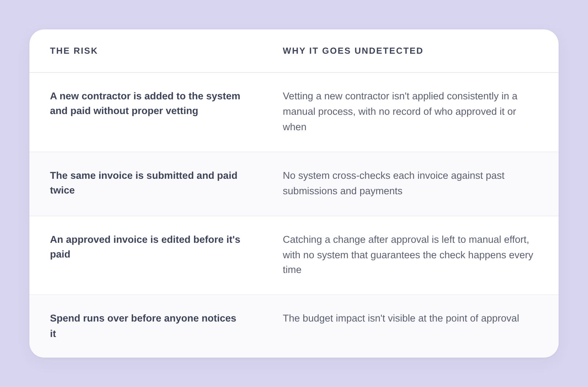Click the word "time" ending third explanation
Viewport: 588px width, 387px height.
tap(292, 270)
